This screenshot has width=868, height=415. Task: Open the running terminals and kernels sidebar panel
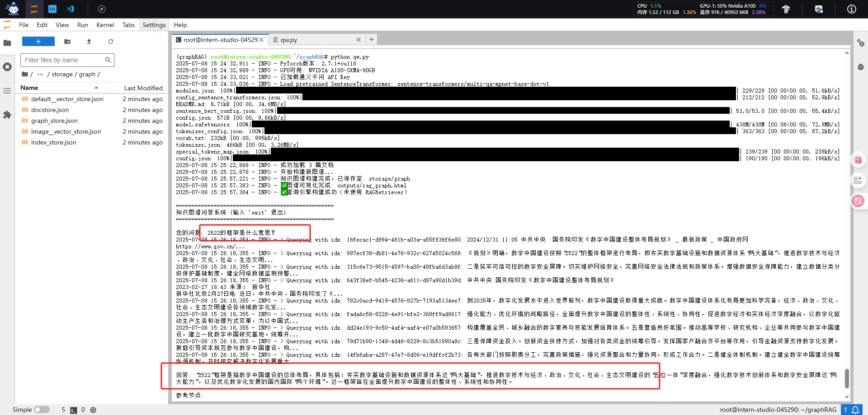7,67
